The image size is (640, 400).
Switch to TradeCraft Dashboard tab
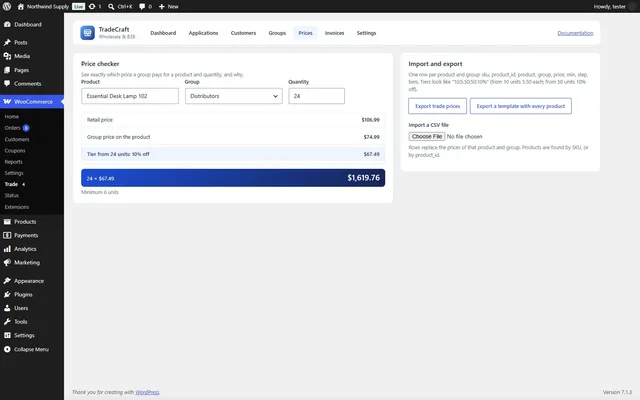tap(163, 33)
